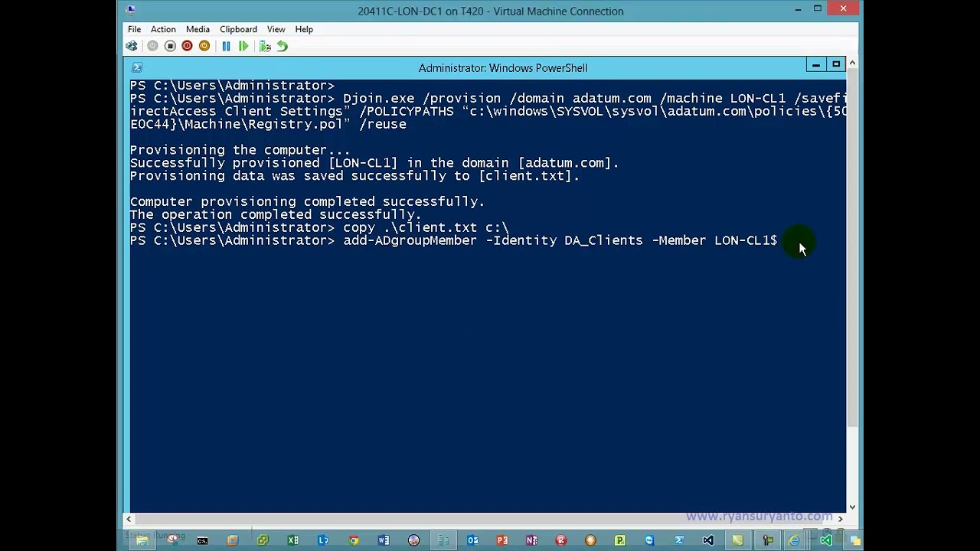
Task: Open Internet Explorer from the taskbar
Action: tap(795, 540)
